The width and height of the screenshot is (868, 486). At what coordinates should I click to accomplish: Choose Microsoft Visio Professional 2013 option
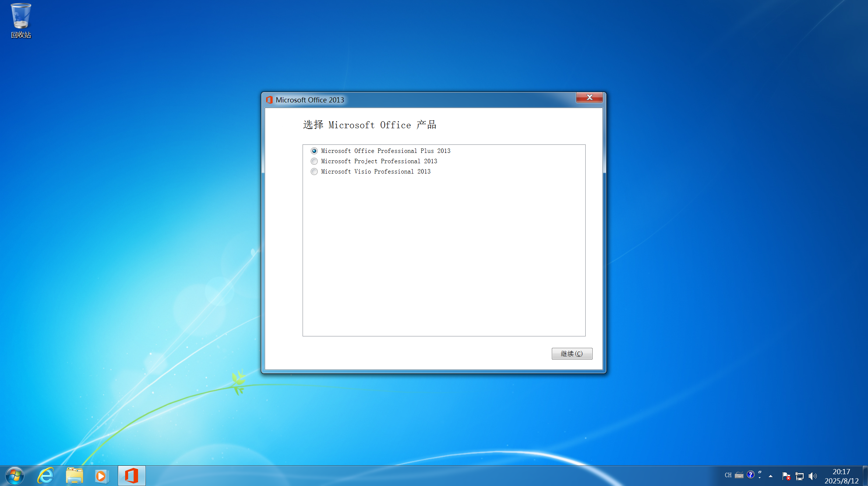point(314,172)
